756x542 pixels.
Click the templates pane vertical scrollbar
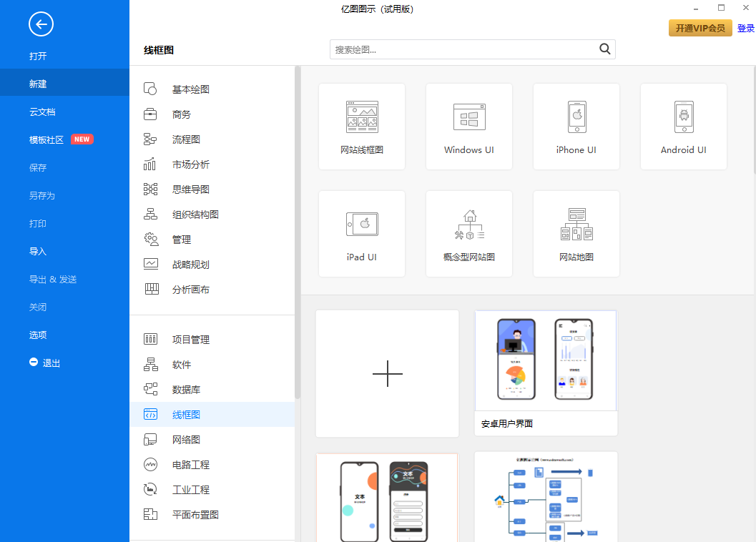pyautogui.click(x=754, y=121)
